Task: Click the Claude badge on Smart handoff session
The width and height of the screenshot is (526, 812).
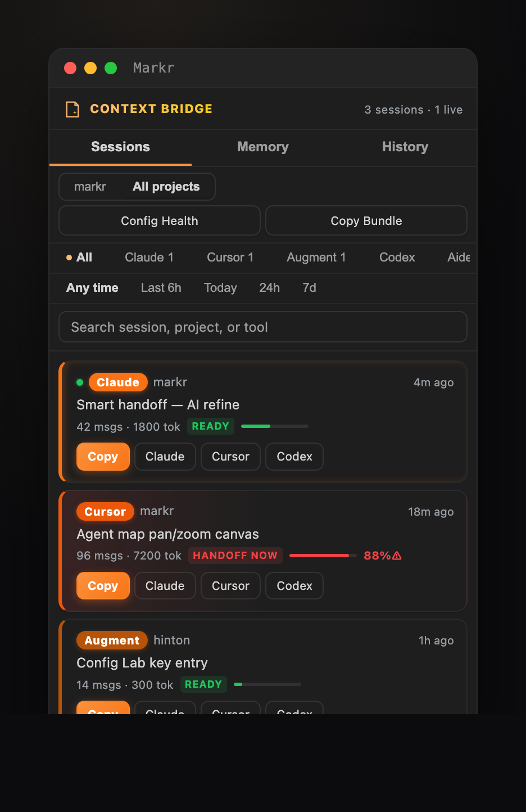Action: pos(118,382)
